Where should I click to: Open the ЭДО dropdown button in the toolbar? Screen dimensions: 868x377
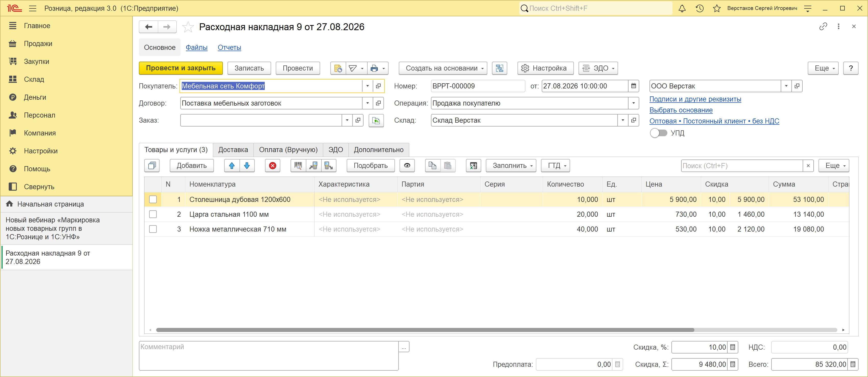pyautogui.click(x=598, y=68)
